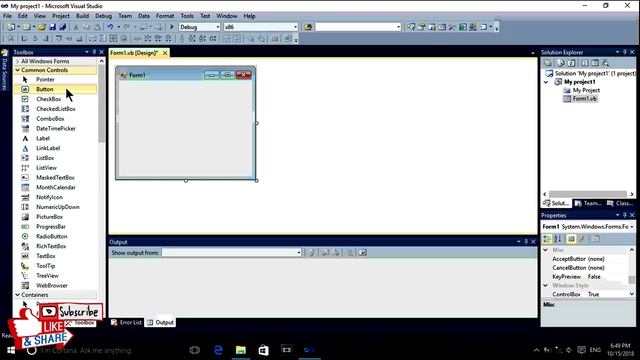Close the Form1.vb [Design] tab
This screenshot has height=360, width=640.
[x=165, y=53]
